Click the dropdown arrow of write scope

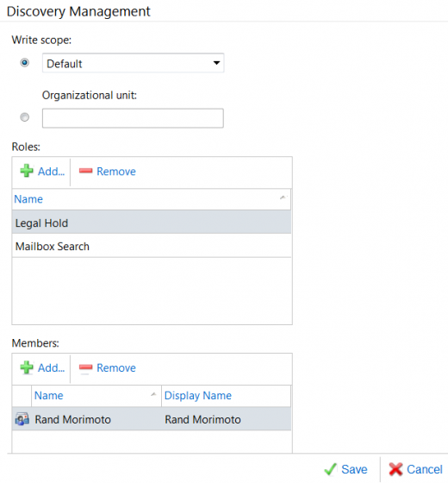tap(216, 63)
